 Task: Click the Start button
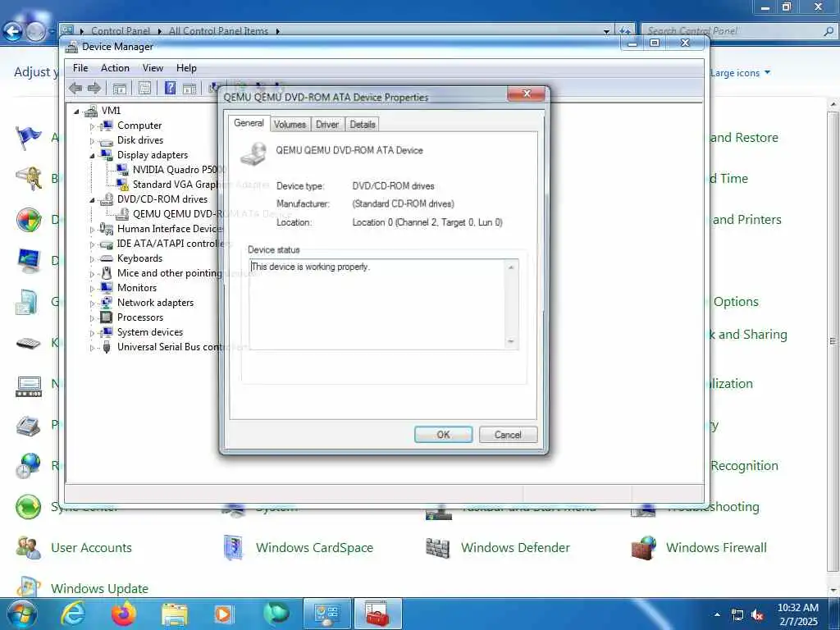(21, 614)
